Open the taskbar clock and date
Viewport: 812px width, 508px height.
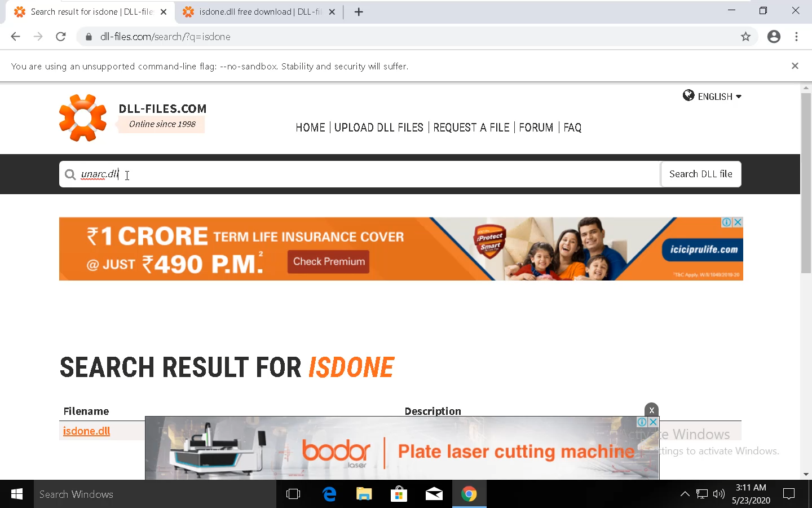click(x=751, y=494)
